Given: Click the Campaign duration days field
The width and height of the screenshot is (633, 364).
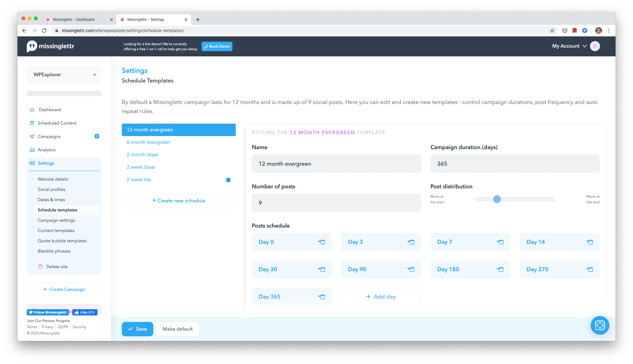Looking at the screenshot, I should coord(515,164).
